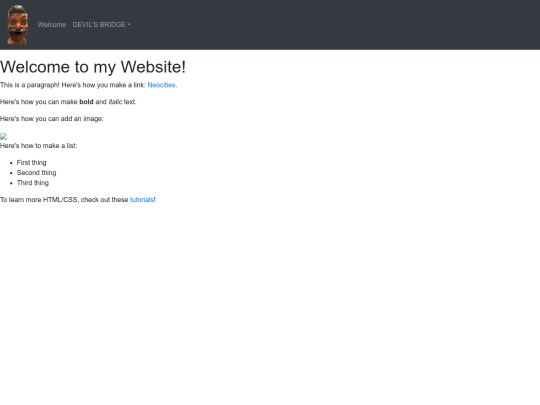Click 'Here's how to make a list:' text
Viewport: 540px width, 405px height.
(39, 146)
